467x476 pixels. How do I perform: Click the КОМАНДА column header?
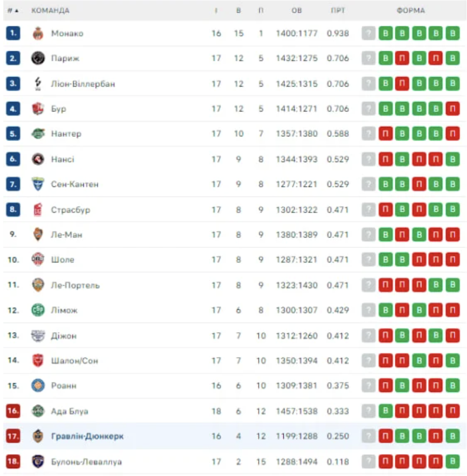coord(50,11)
